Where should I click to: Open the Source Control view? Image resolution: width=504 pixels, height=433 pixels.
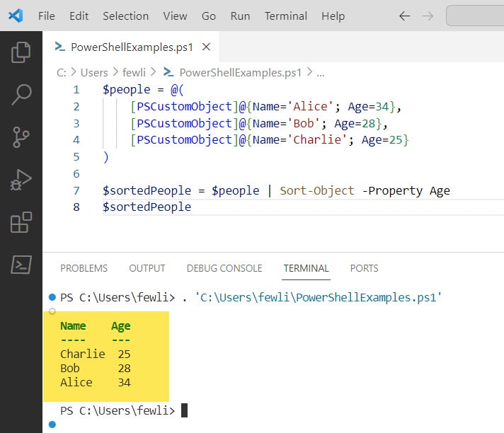click(x=21, y=137)
